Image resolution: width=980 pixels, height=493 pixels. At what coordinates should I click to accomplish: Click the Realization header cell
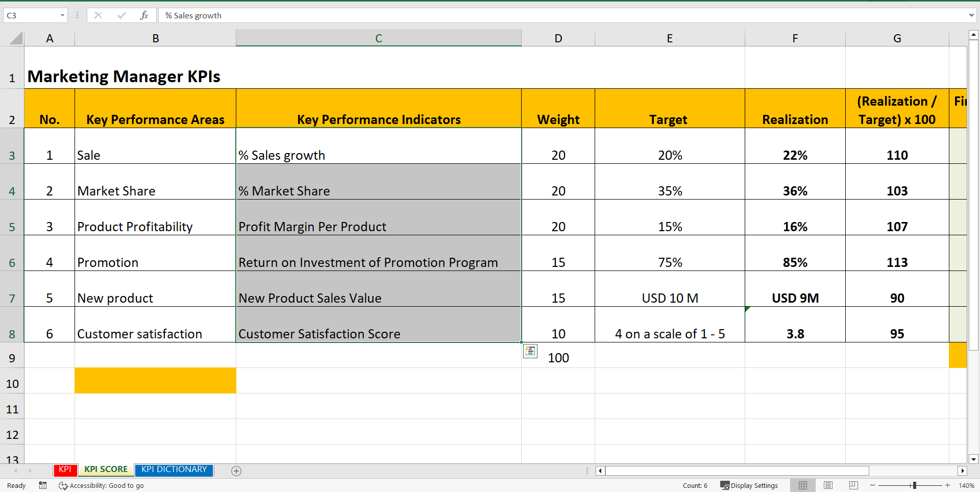pyautogui.click(x=795, y=108)
